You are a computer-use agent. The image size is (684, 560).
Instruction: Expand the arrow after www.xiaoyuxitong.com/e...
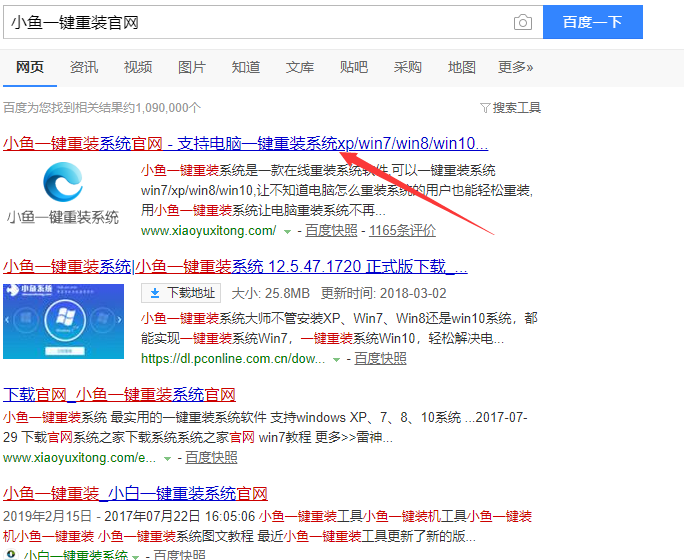[167, 459]
